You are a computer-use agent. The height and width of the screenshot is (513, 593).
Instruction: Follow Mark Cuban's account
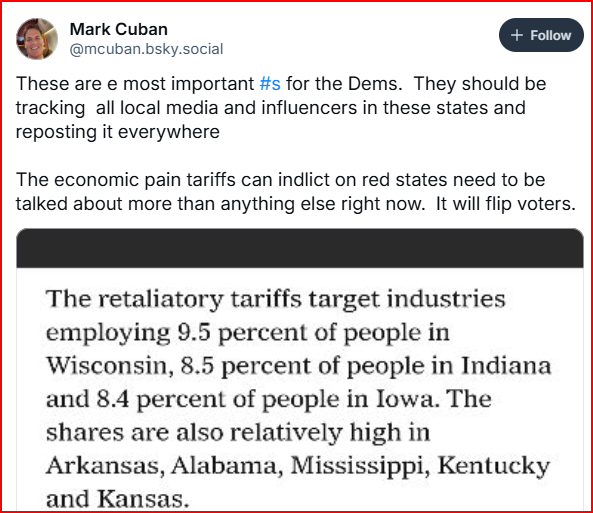coord(541,35)
